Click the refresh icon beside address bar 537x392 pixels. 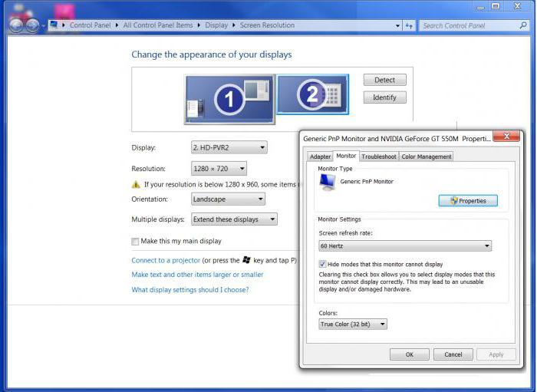coord(409,25)
